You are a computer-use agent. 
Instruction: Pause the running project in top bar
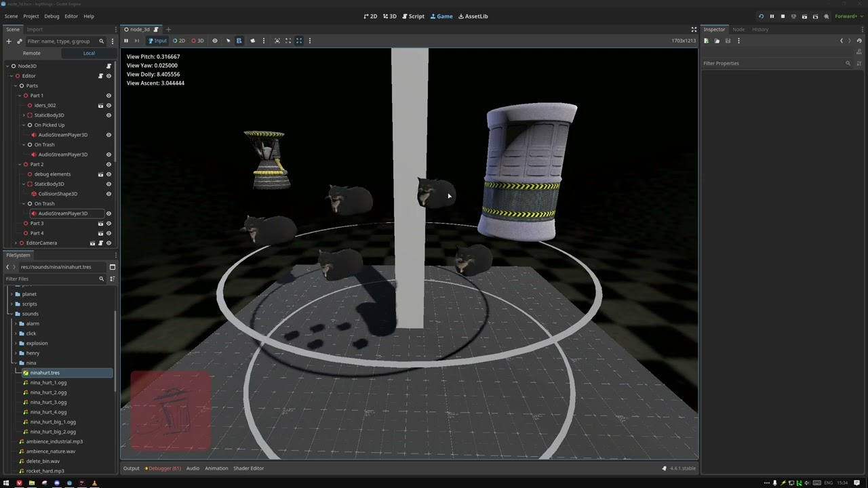pos(772,16)
